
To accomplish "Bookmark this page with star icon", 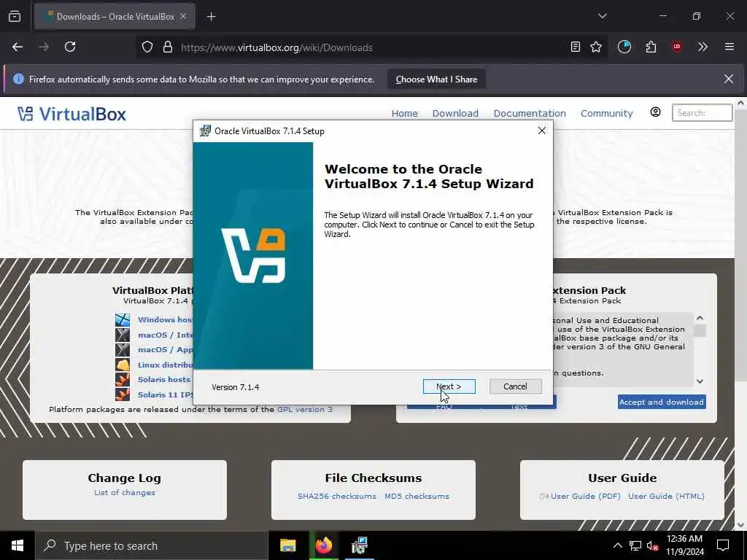I will (x=596, y=47).
